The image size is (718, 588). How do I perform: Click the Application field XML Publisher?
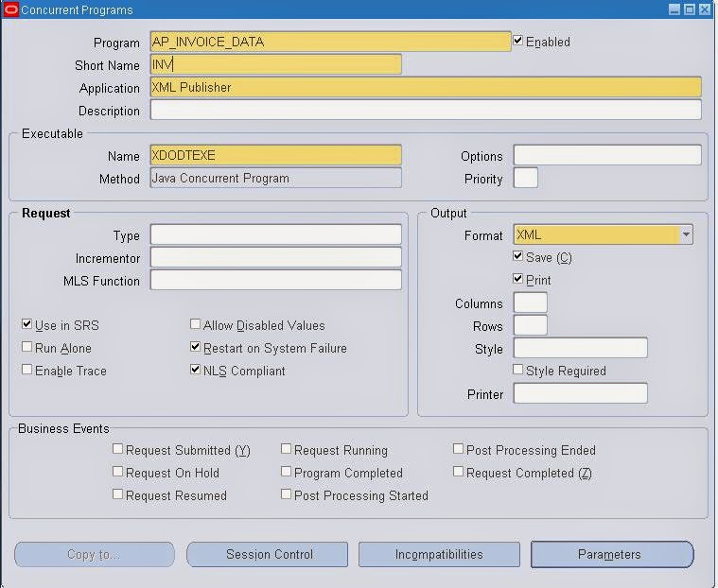426,87
